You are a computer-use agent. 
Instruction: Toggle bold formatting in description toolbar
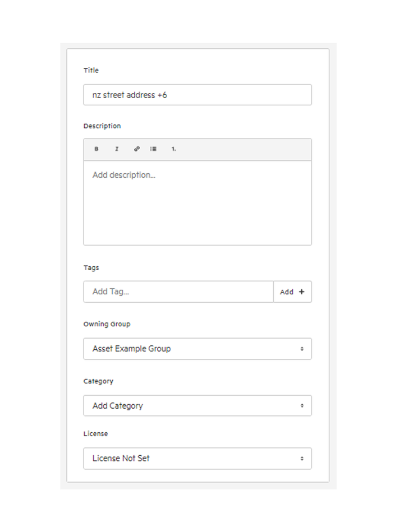tap(97, 149)
